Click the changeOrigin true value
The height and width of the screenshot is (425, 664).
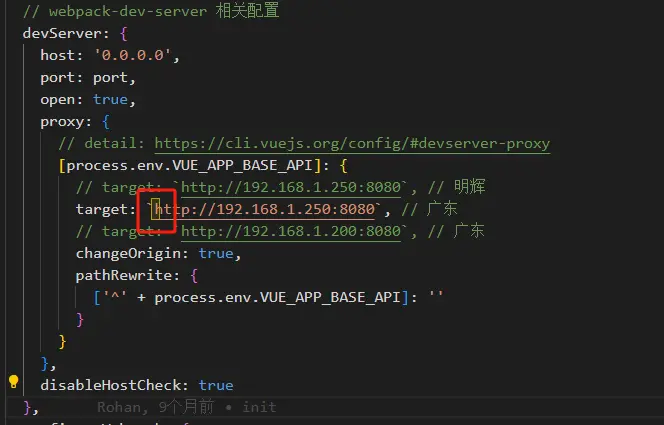click(216, 254)
